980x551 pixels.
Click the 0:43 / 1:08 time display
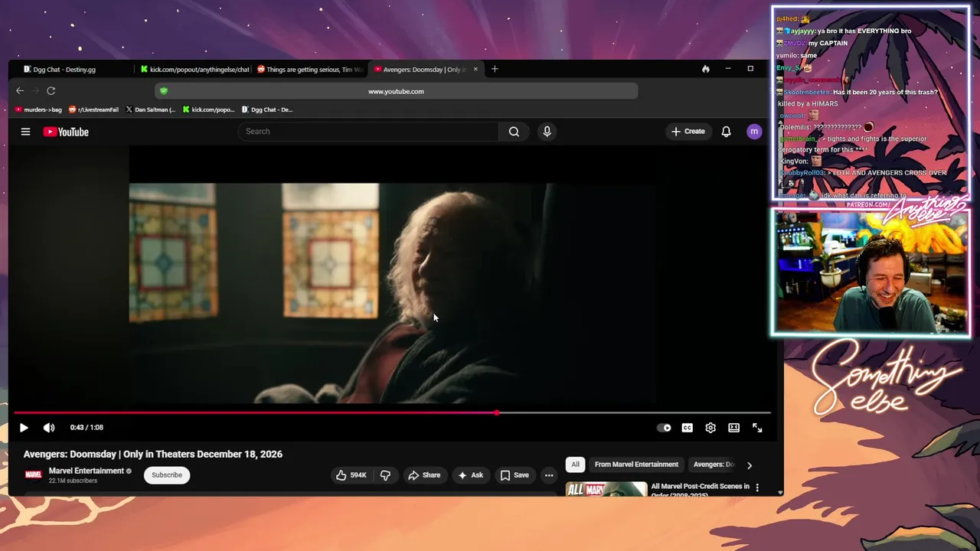tap(87, 428)
